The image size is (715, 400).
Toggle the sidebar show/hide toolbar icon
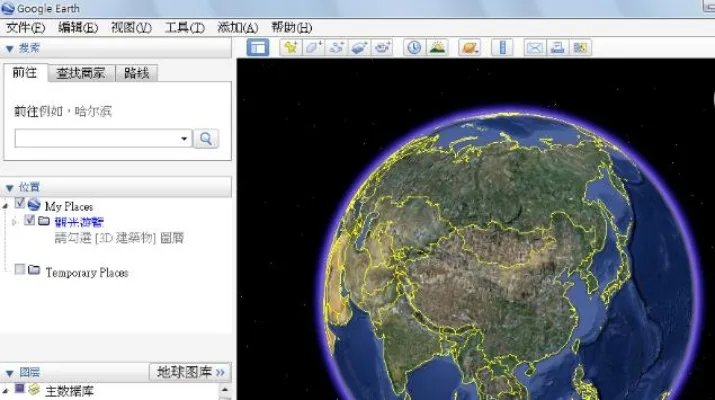(258, 47)
